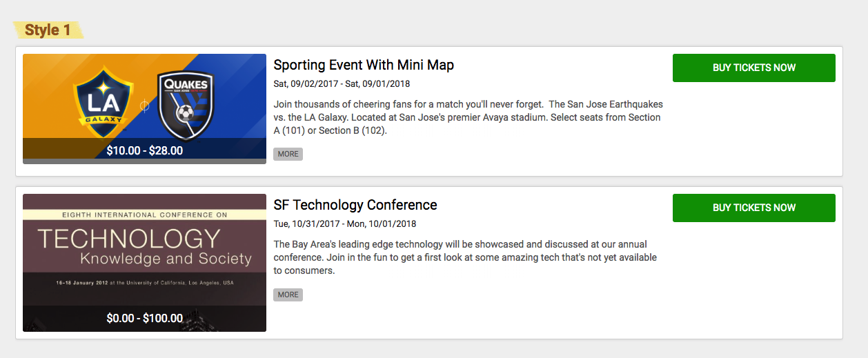The image size is (868, 358).
Task: Buy tickets for SF Technology Conference
Action: (x=754, y=208)
